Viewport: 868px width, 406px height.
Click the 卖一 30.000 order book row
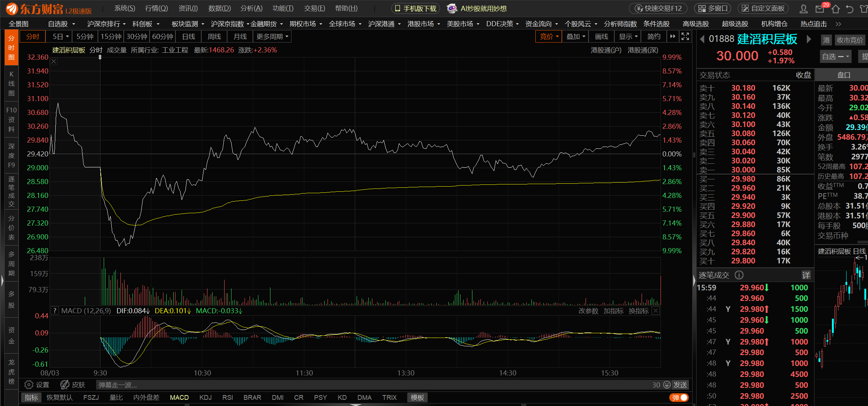(x=755, y=170)
